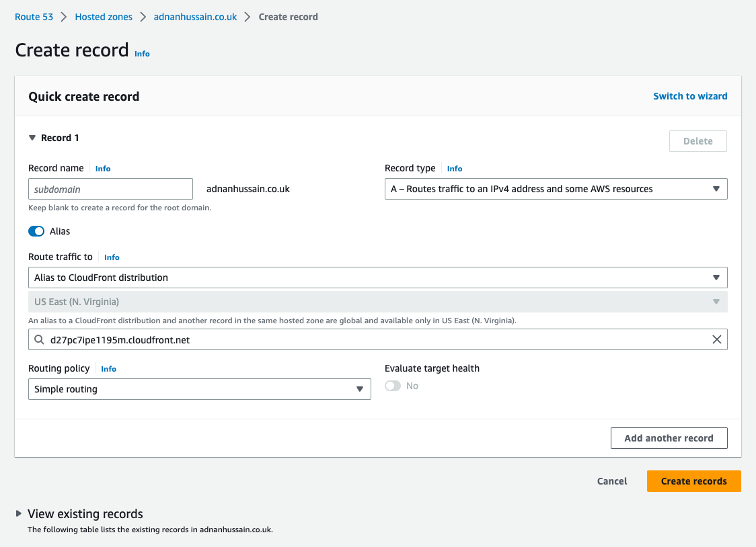The image size is (756, 547).
Task: Open Switch to wizard
Action: coord(690,96)
